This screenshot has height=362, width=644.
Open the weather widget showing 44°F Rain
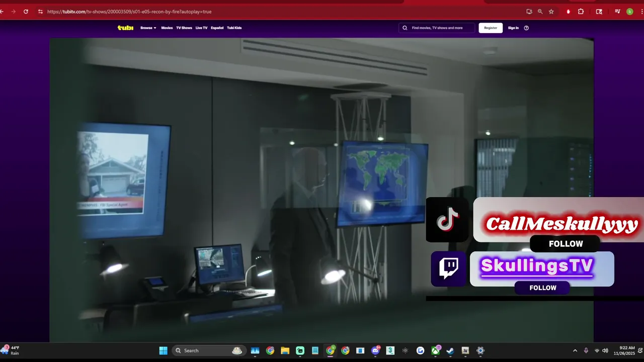pyautogui.click(x=11, y=350)
